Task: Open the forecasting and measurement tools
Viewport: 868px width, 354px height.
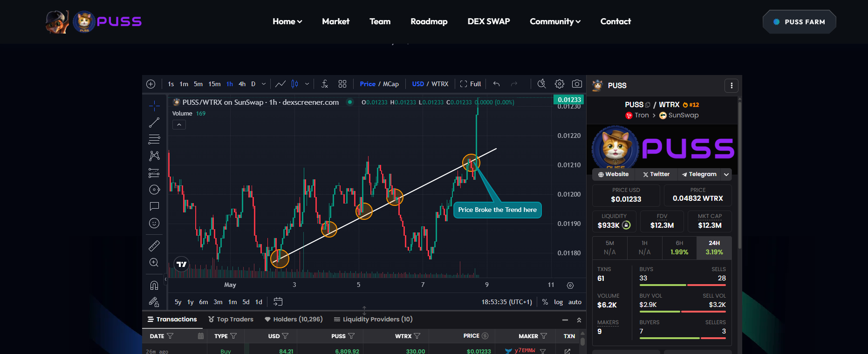Action: point(154,173)
